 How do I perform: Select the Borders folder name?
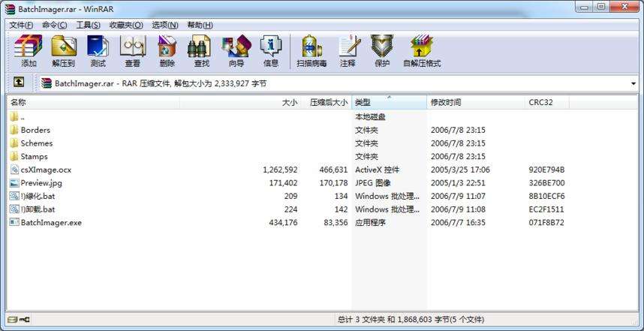pyautogui.click(x=35, y=130)
